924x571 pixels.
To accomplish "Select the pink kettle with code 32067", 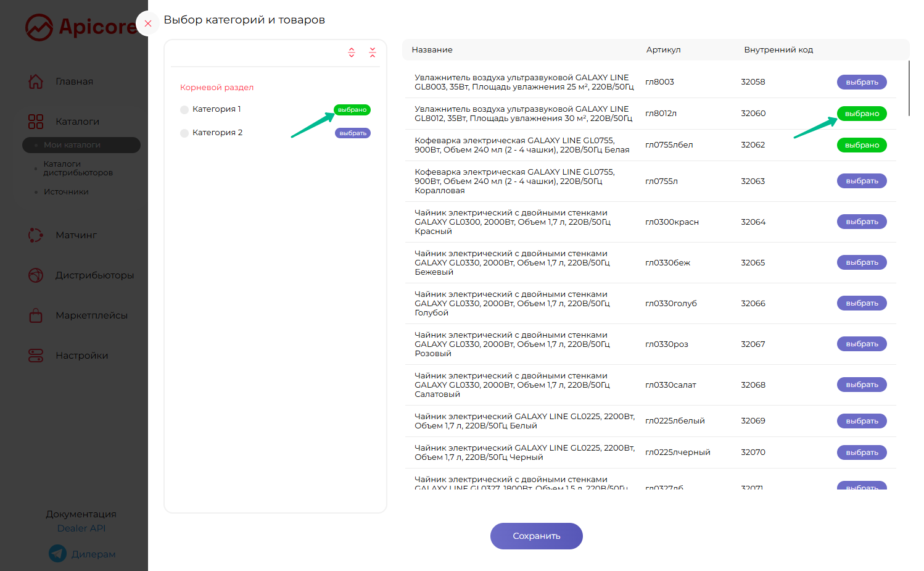I will tap(862, 344).
